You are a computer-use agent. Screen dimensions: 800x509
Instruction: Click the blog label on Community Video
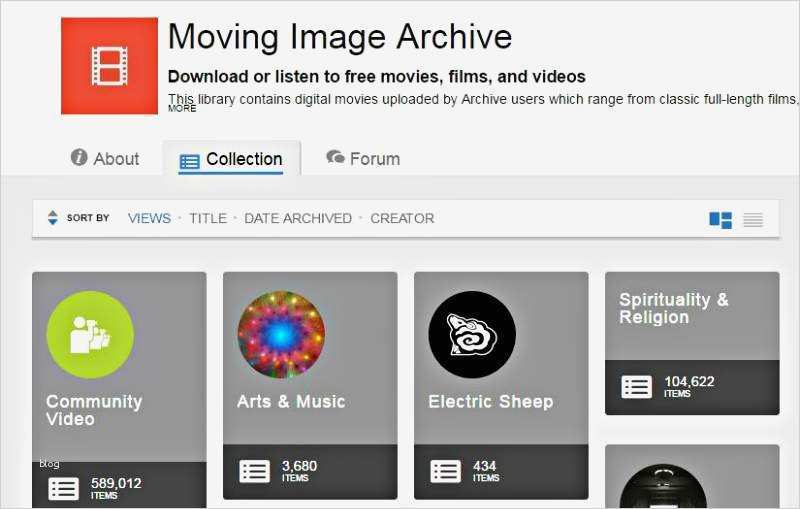[49, 464]
